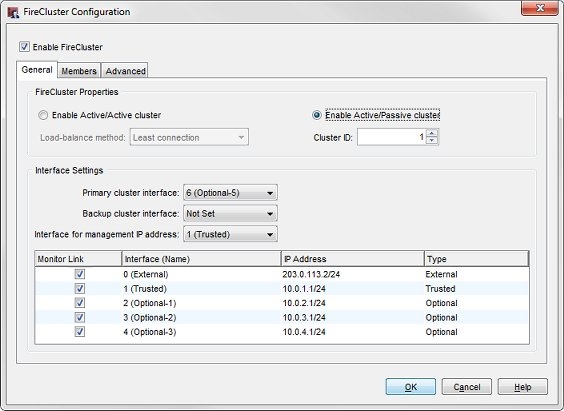Decrease Cluster ID with down arrow
Screen dimensions: 564x411
(x=432, y=141)
